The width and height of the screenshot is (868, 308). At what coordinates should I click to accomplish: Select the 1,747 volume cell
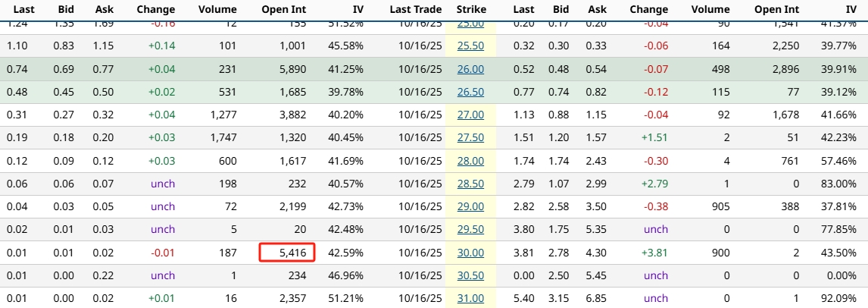[222, 137]
